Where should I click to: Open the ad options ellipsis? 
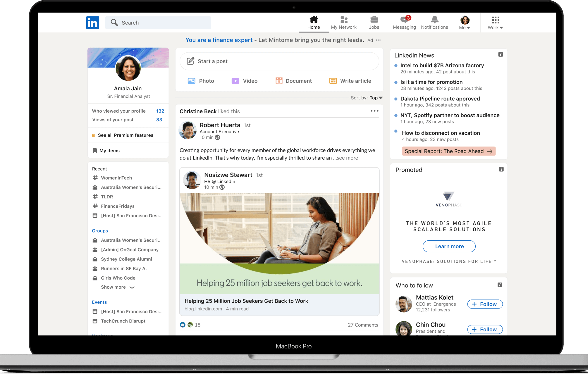(x=378, y=40)
